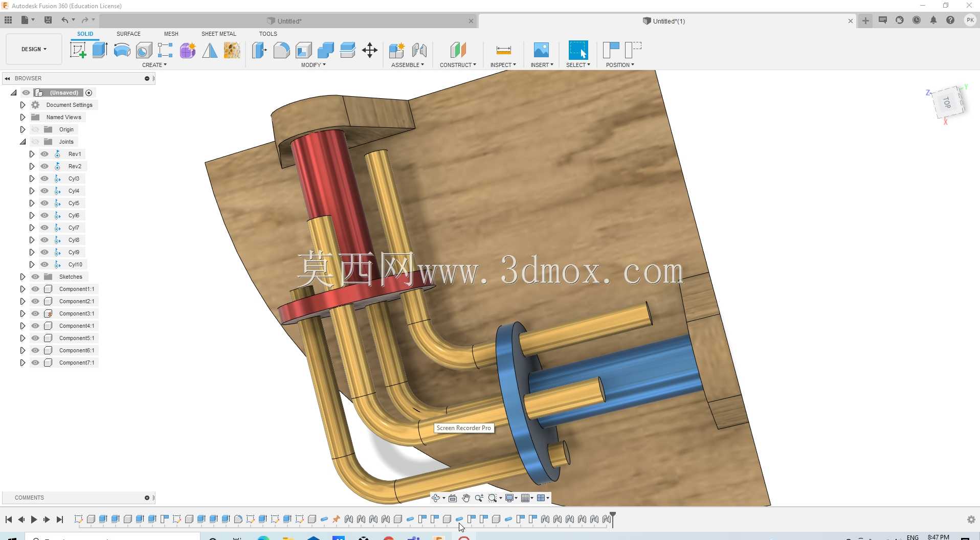Toggle visibility of Rev1 joint

tap(44, 154)
